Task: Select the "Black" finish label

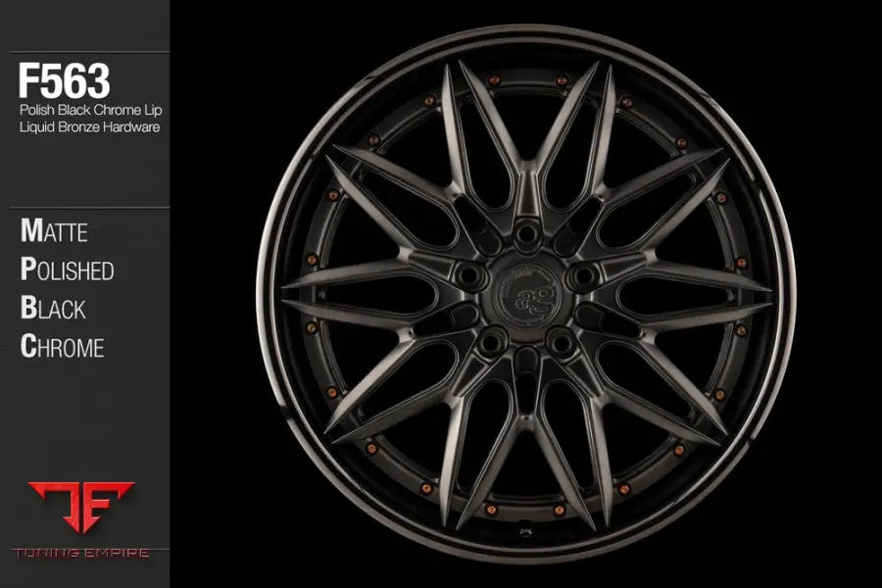Action: pyautogui.click(x=54, y=309)
